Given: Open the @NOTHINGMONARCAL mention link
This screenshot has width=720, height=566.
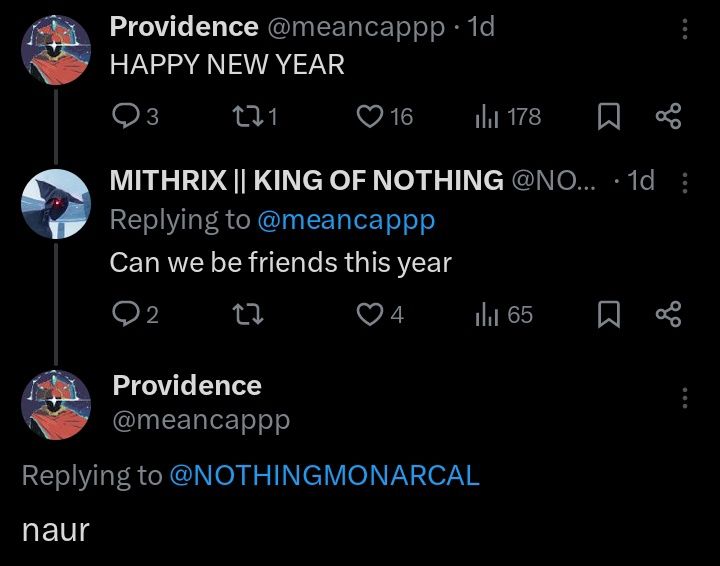Looking at the screenshot, I should (325, 475).
